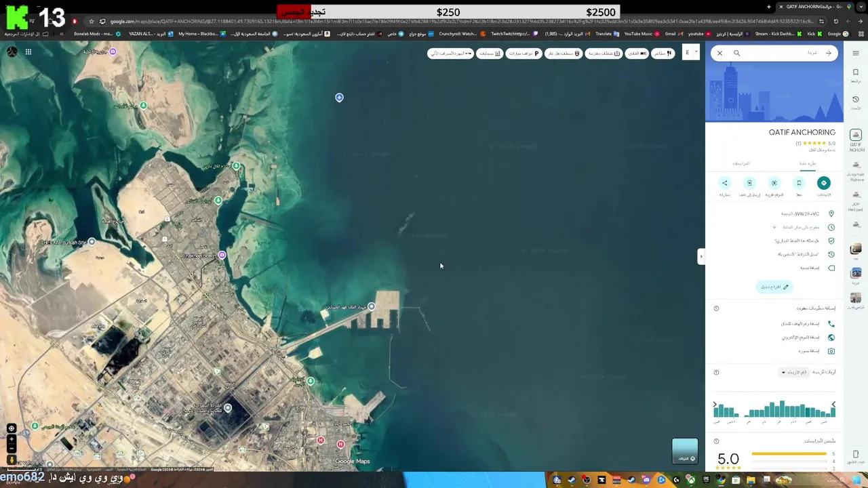Click the blue marker pin in the sea
This screenshot has height=488, width=868.
click(339, 98)
